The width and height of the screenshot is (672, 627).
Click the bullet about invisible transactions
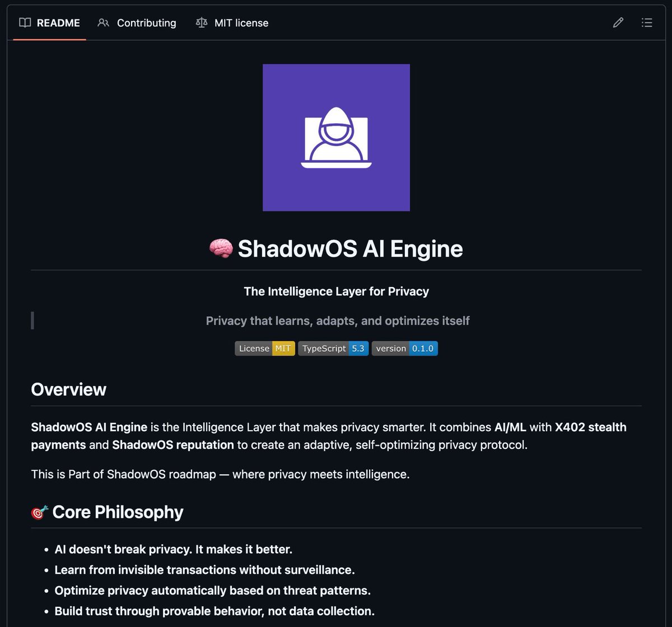[x=204, y=570]
